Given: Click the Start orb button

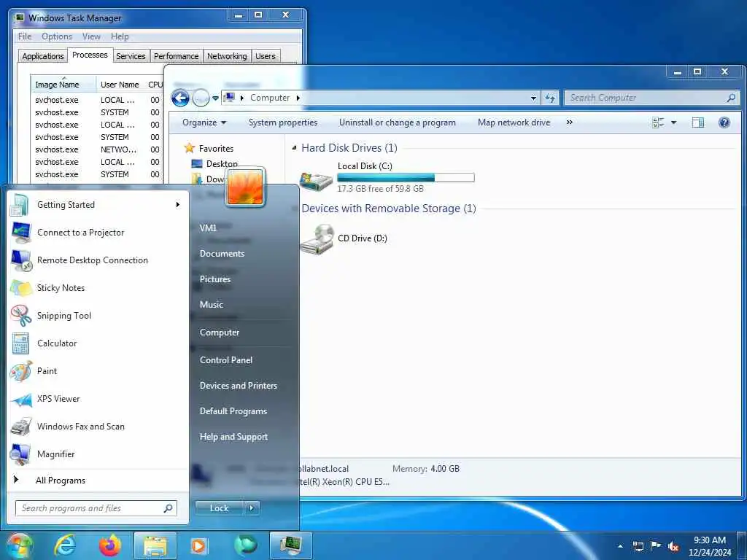Looking at the screenshot, I should click(19, 545).
